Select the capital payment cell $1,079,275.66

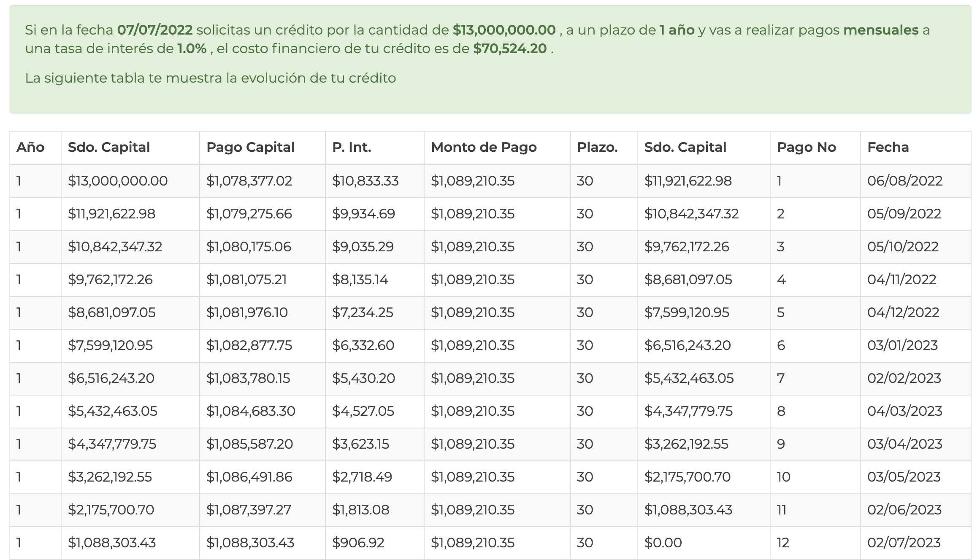pyautogui.click(x=262, y=214)
